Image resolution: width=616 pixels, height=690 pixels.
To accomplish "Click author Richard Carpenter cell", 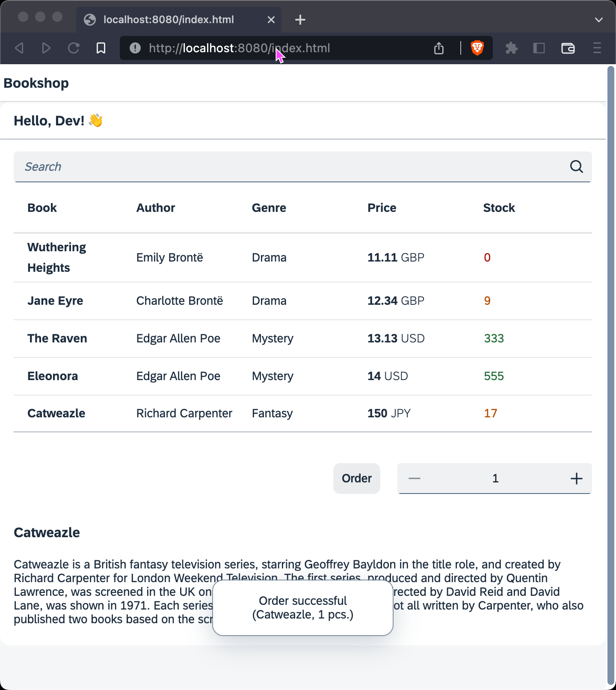I will click(x=184, y=413).
